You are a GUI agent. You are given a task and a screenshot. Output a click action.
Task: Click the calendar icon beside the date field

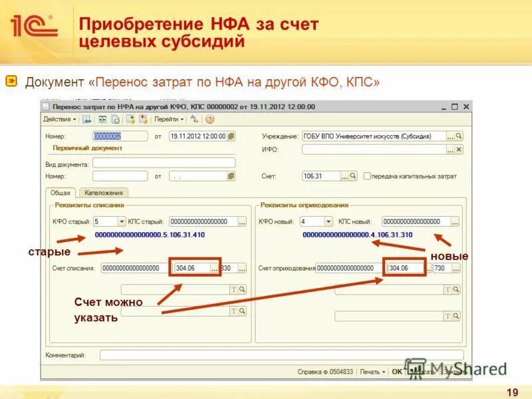229,135
